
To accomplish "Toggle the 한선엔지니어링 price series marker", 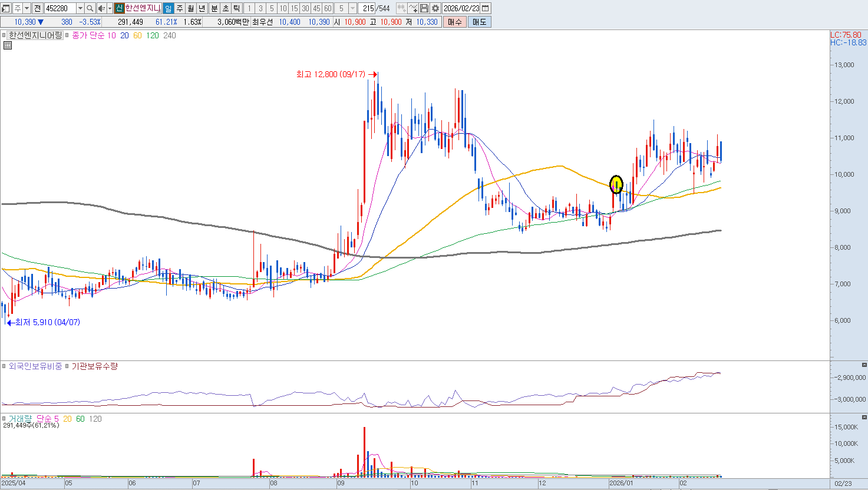I will [x=4, y=35].
